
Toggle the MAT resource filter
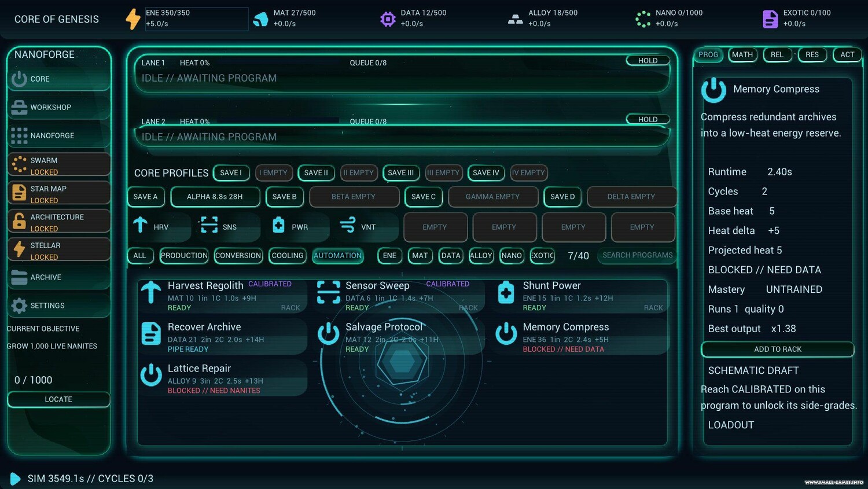point(420,255)
